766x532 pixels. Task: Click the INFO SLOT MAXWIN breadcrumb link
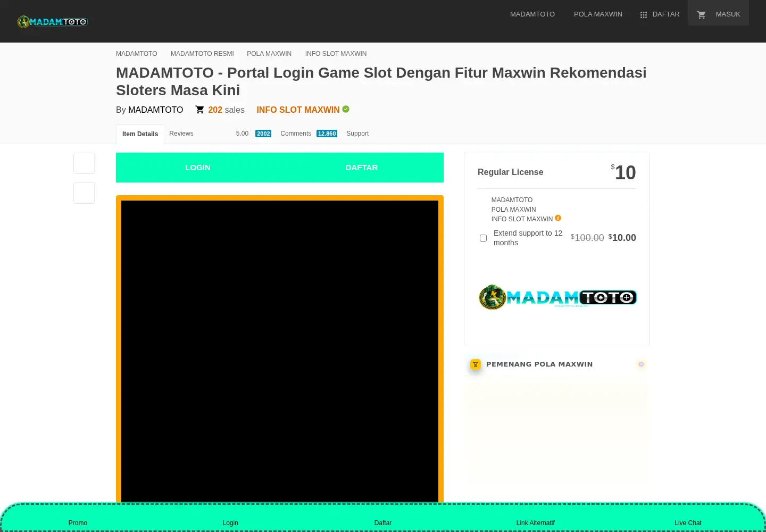[336, 54]
